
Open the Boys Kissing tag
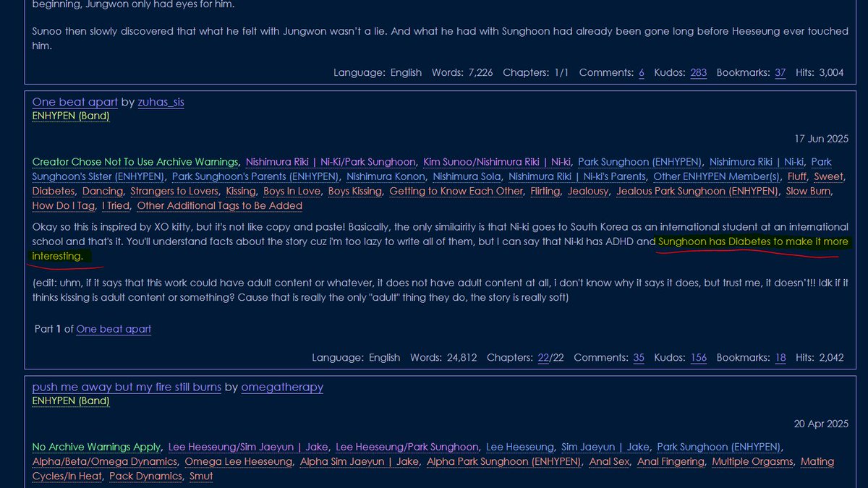pos(354,191)
